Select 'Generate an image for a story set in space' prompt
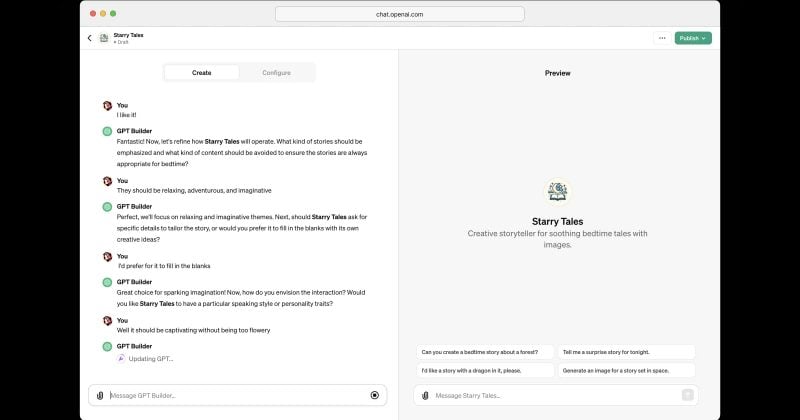800x420 pixels. point(626,370)
